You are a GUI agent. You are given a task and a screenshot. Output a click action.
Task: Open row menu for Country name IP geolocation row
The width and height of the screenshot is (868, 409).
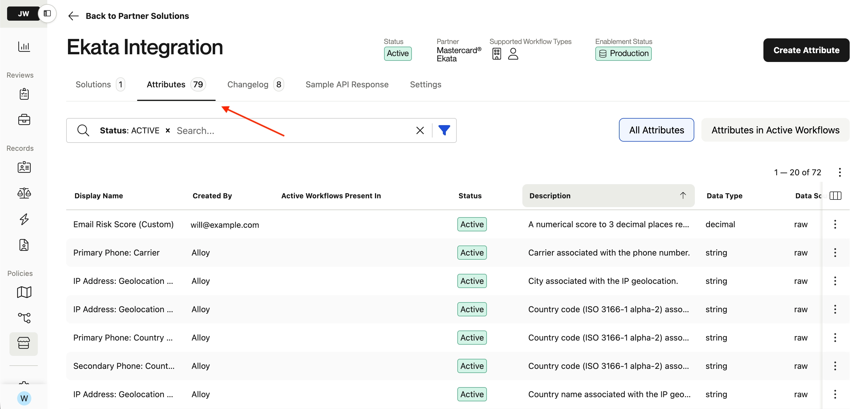coord(835,394)
